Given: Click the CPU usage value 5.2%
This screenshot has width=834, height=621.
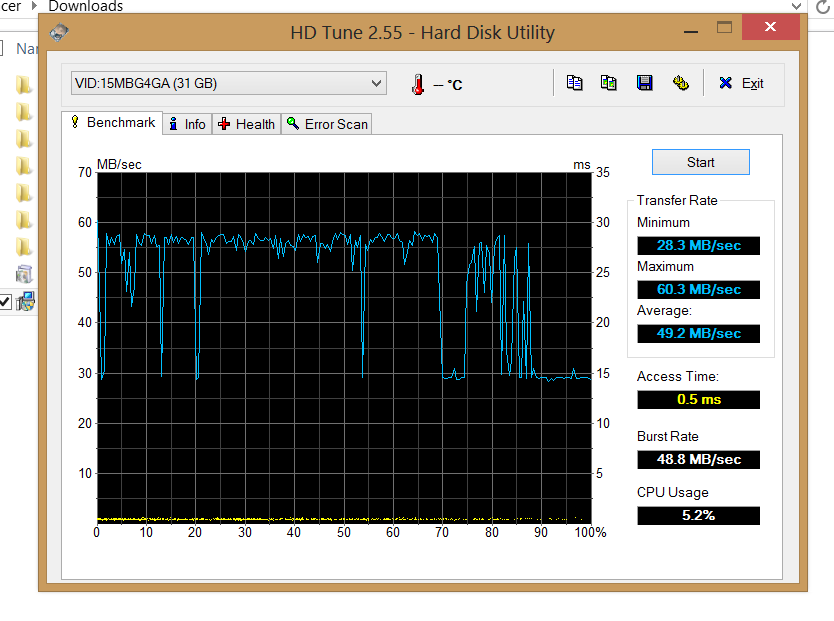Looking at the screenshot, I should [x=698, y=516].
